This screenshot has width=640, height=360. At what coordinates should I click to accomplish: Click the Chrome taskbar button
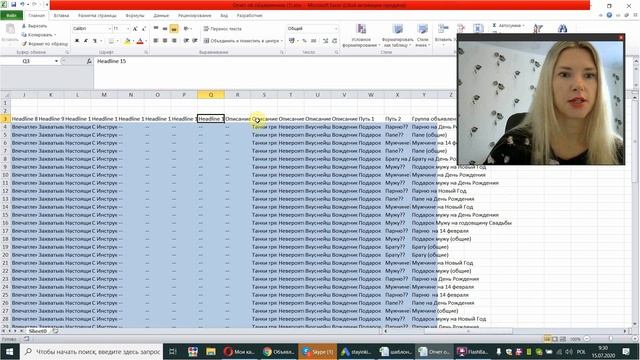[x=279, y=351]
